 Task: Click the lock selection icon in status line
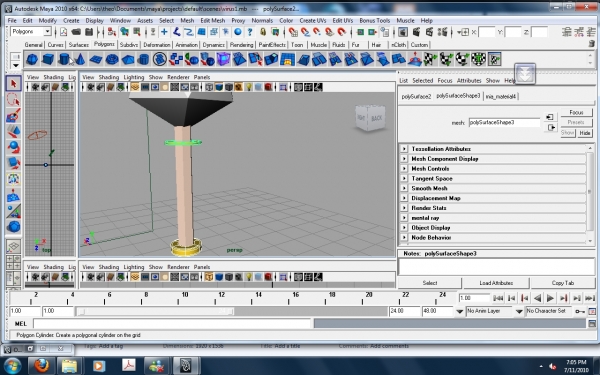pos(263,32)
